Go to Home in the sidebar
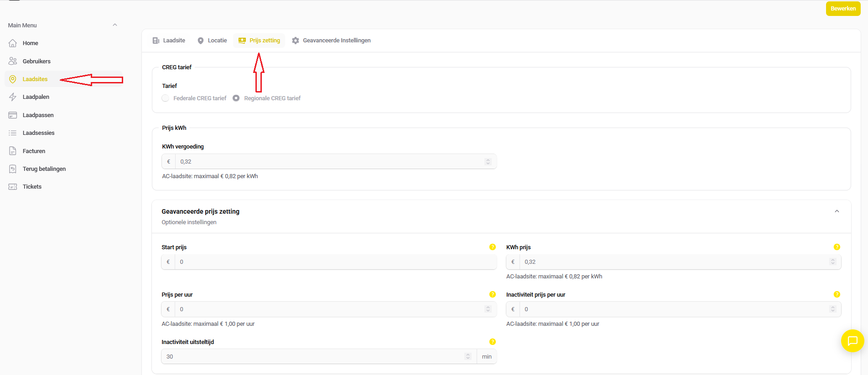This screenshot has width=868, height=375. 64,43
